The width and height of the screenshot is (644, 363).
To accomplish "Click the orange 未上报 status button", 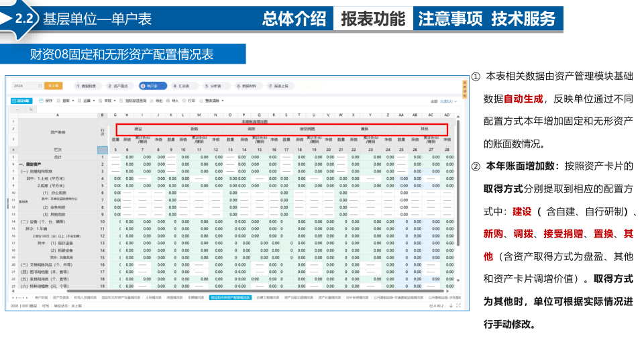I will 54,86.
